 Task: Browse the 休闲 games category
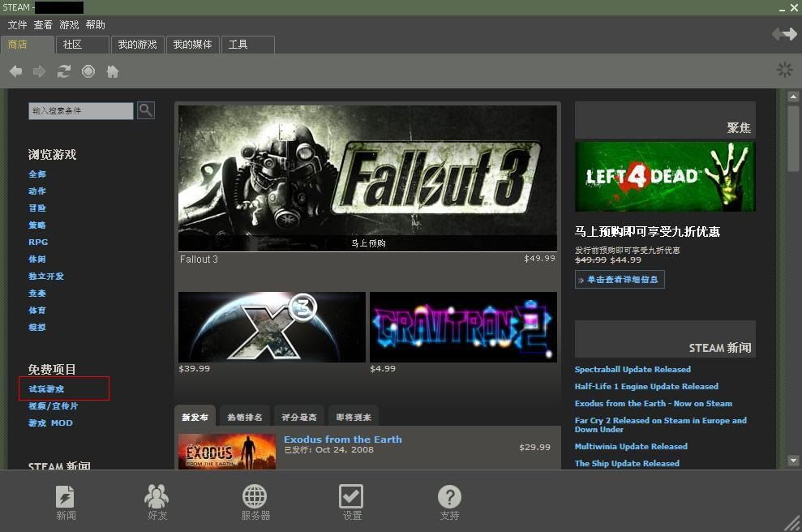click(x=37, y=259)
